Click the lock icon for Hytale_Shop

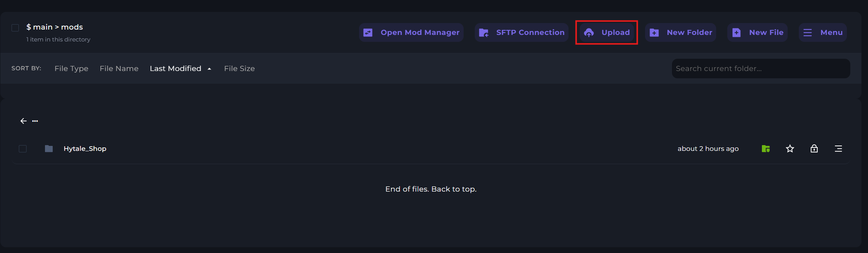pyautogui.click(x=814, y=149)
